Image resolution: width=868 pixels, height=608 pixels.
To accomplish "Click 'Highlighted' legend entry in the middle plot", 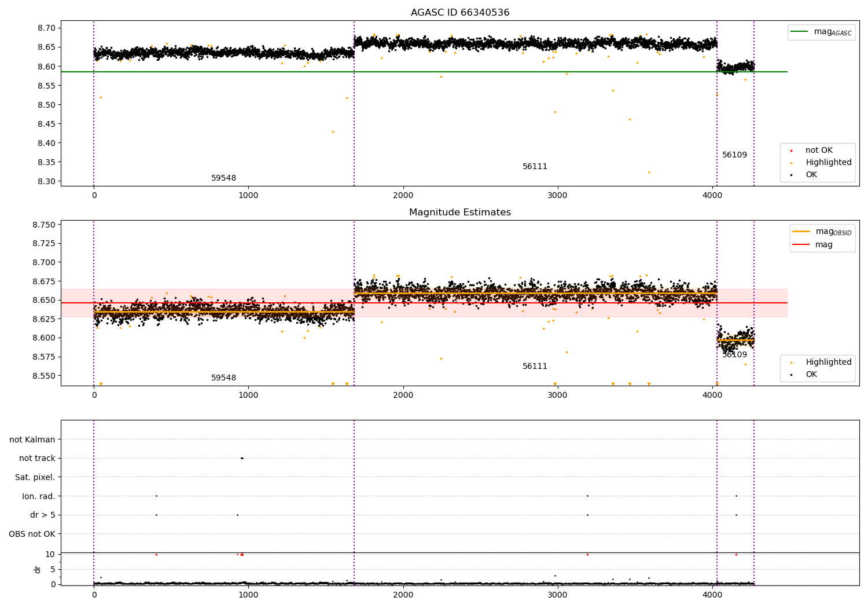I will (821, 362).
